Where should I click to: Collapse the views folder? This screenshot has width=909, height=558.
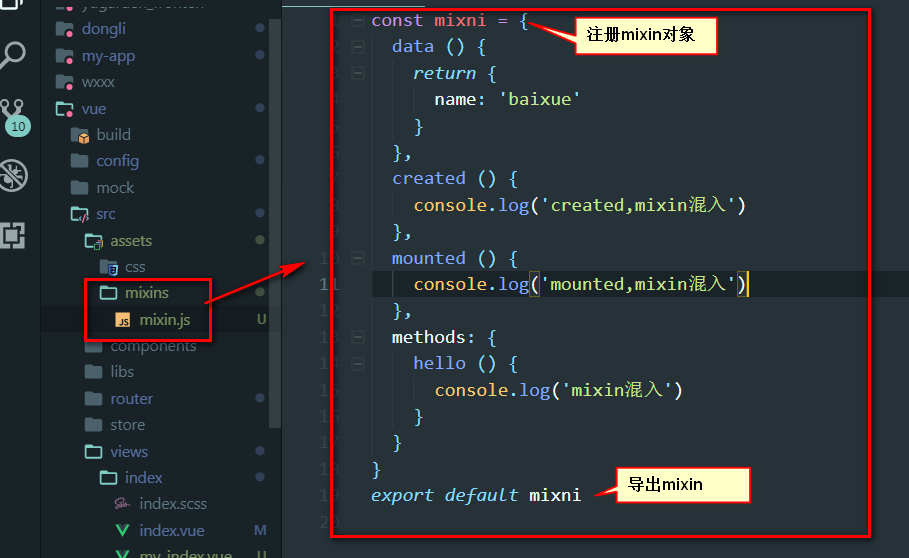(129, 451)
